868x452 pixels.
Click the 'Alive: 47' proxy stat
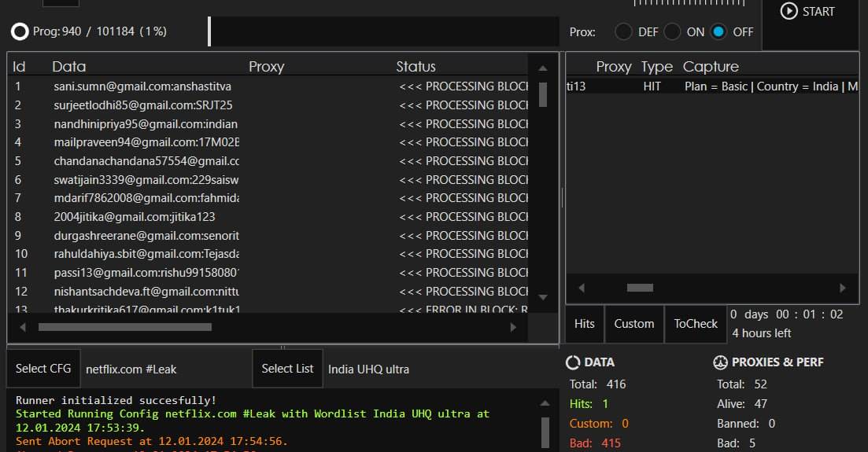coord(742,404)
